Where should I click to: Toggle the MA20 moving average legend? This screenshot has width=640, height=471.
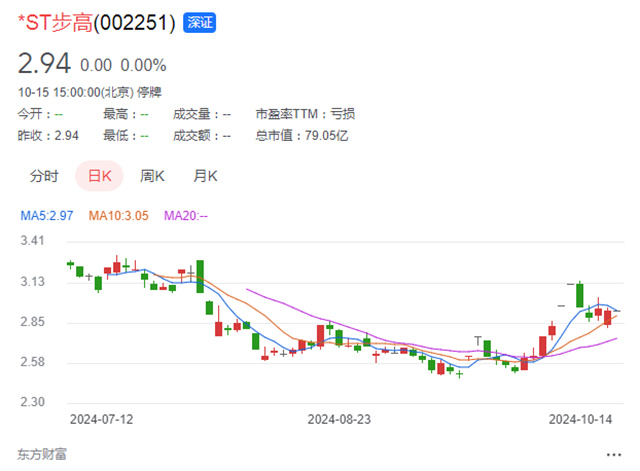click(185, 215)
